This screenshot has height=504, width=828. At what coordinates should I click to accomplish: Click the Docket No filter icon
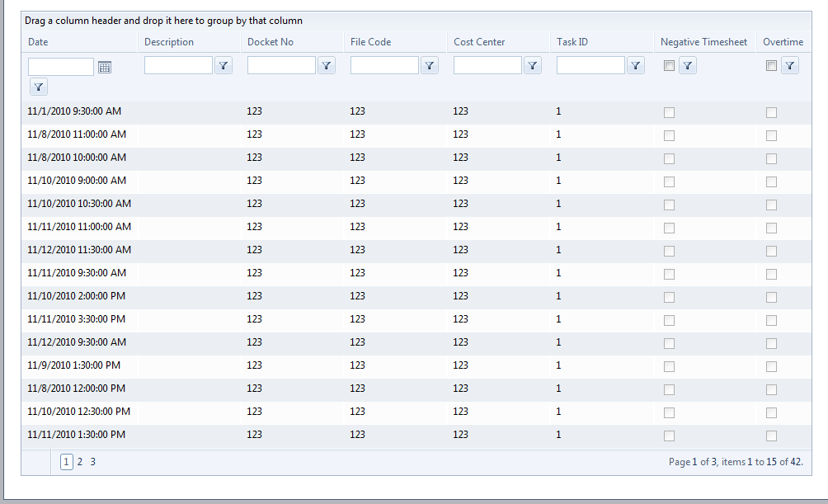click(327, 66)
